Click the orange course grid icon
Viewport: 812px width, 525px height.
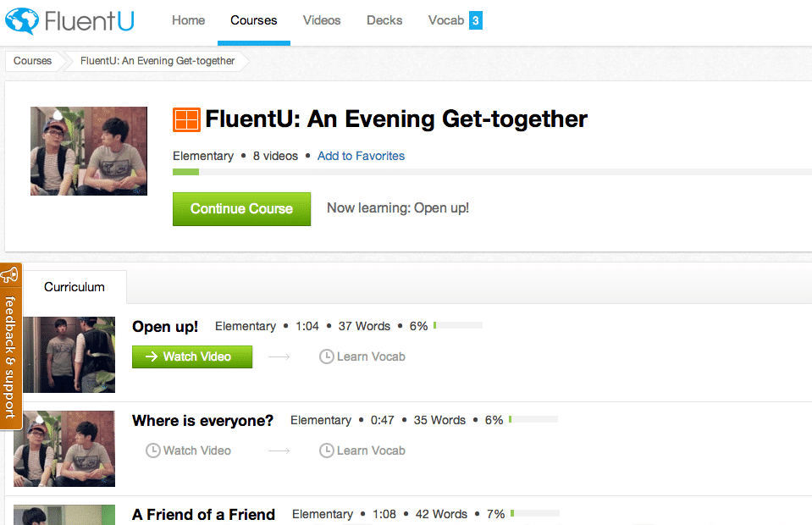[x=186, y=119]
